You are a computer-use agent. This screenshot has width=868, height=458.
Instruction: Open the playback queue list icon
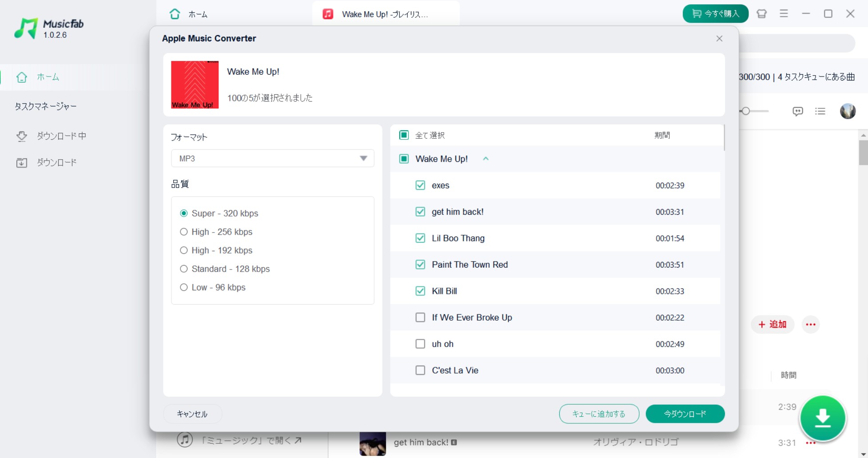(x=820, y=111)
